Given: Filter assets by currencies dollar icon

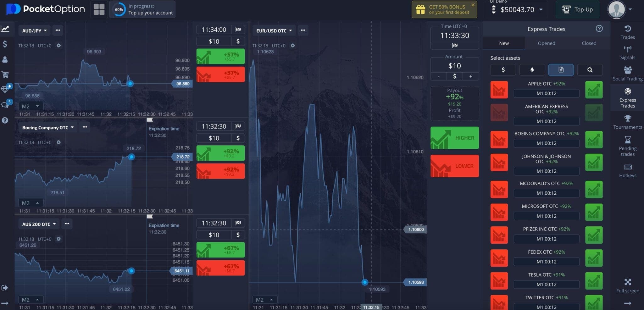Looking at the screenshot, I should 503,70.
